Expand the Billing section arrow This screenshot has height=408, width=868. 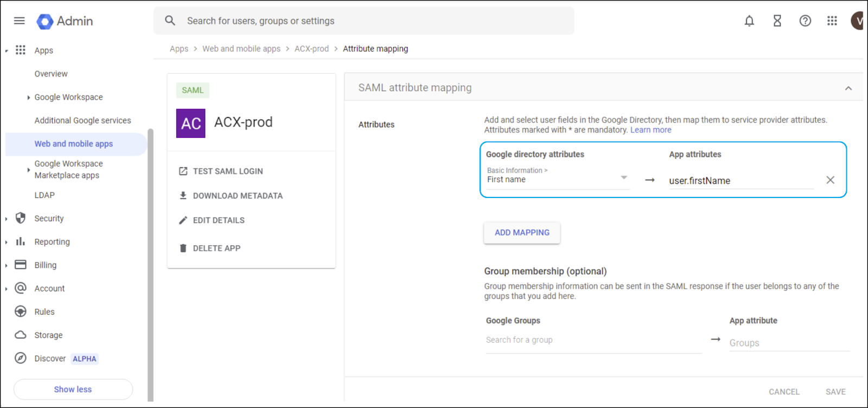point(7,266)
